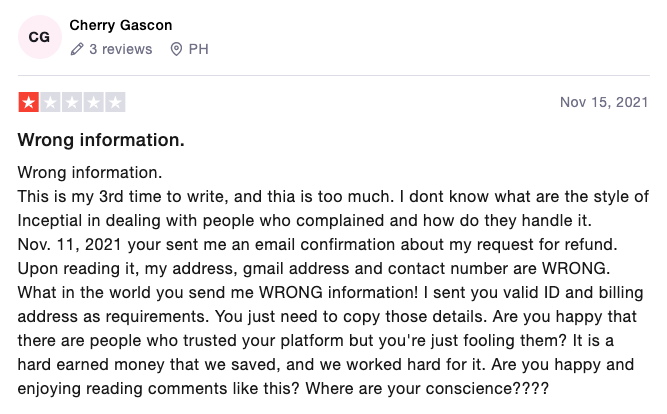667x414 pixels.
Task: Click the location pin icon
Action: point(176,49)
